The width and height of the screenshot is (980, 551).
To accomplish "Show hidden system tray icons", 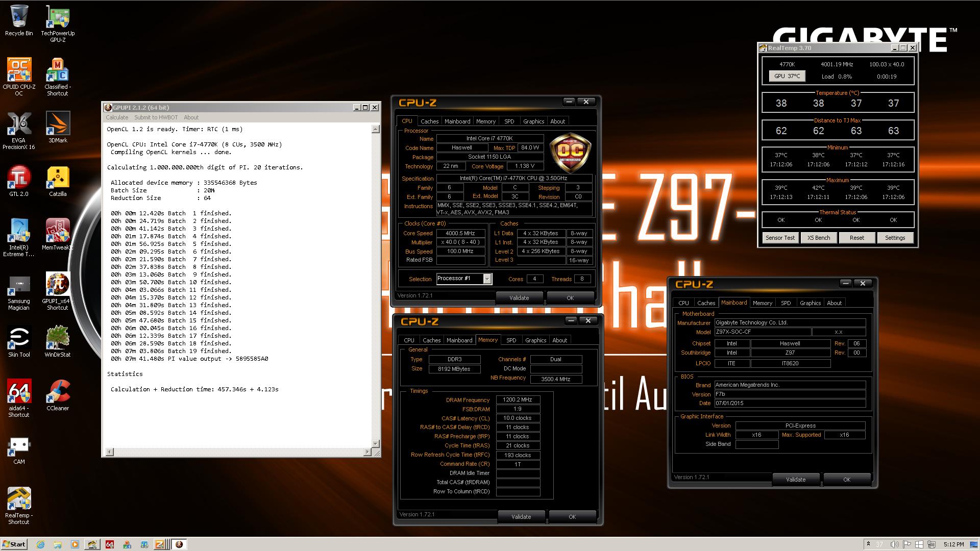I will coord(868,544).
